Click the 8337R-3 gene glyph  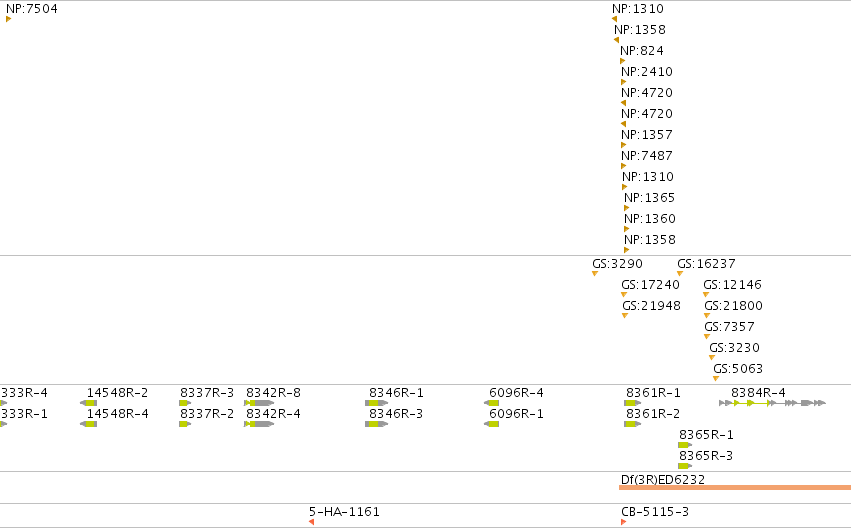click(x=185, y=403)
